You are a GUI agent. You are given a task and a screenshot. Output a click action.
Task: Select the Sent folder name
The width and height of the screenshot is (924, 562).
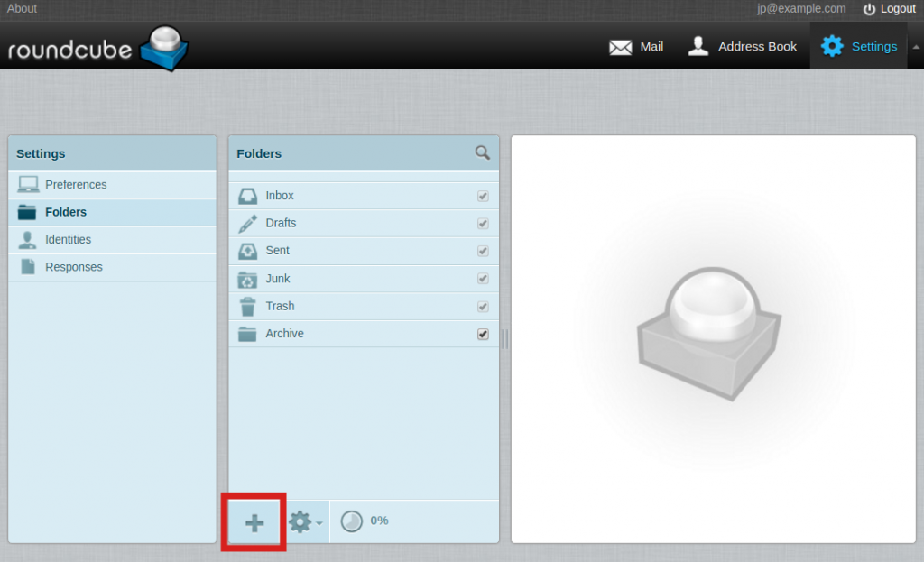278,251
